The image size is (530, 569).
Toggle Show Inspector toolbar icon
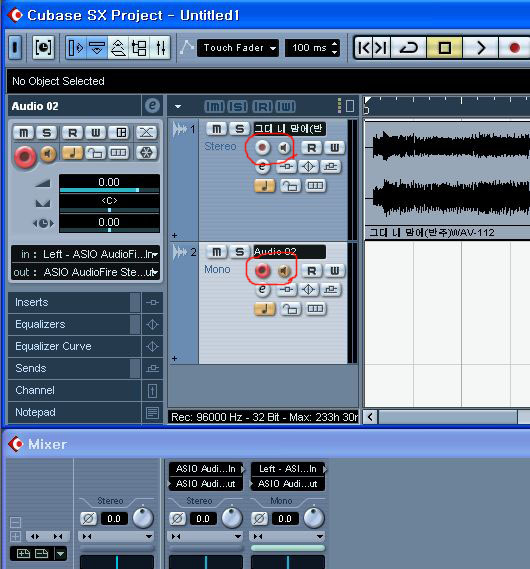click(x=76, y=48)
